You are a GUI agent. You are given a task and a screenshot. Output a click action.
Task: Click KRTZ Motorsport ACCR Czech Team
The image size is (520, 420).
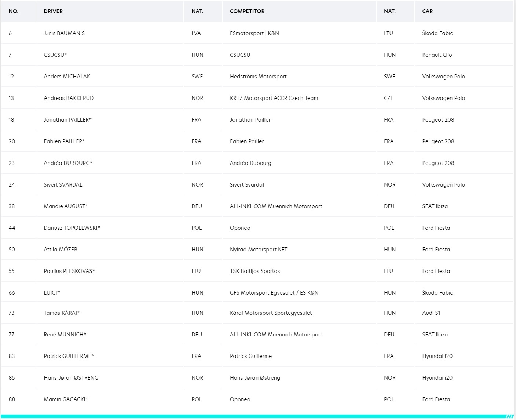pyautogui.click(x=274, y=98)
